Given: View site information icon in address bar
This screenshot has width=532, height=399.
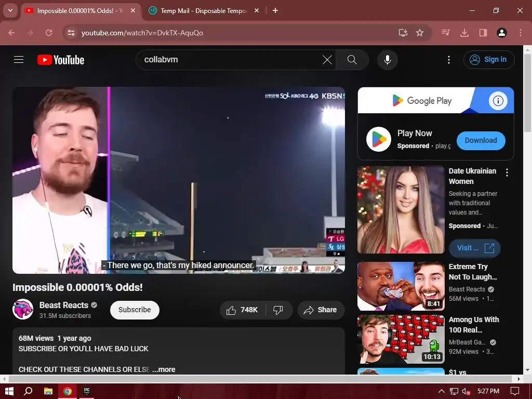Looking at the screenshot, I should [x=71, y=33].
